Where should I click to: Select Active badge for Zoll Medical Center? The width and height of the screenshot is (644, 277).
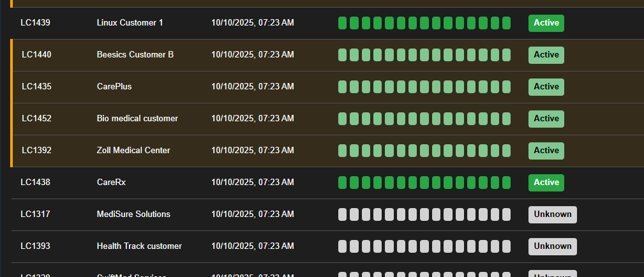546,151
